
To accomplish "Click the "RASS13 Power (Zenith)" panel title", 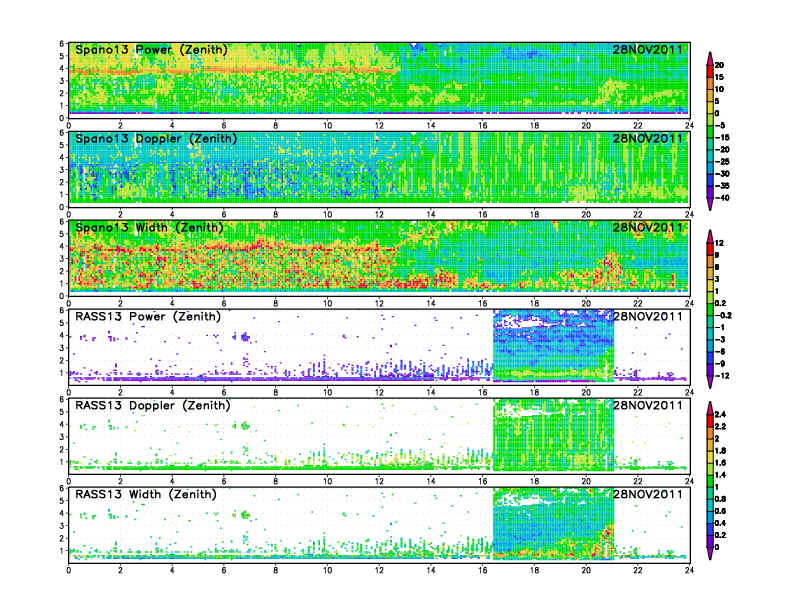I will pos(148,317).
